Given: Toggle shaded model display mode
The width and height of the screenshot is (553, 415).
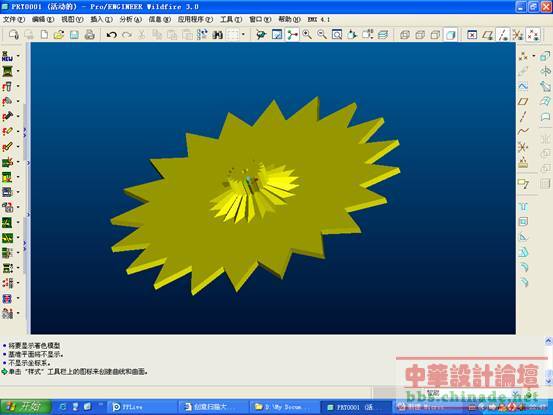Looking at the screenshot, I should [x=450, y=35].
